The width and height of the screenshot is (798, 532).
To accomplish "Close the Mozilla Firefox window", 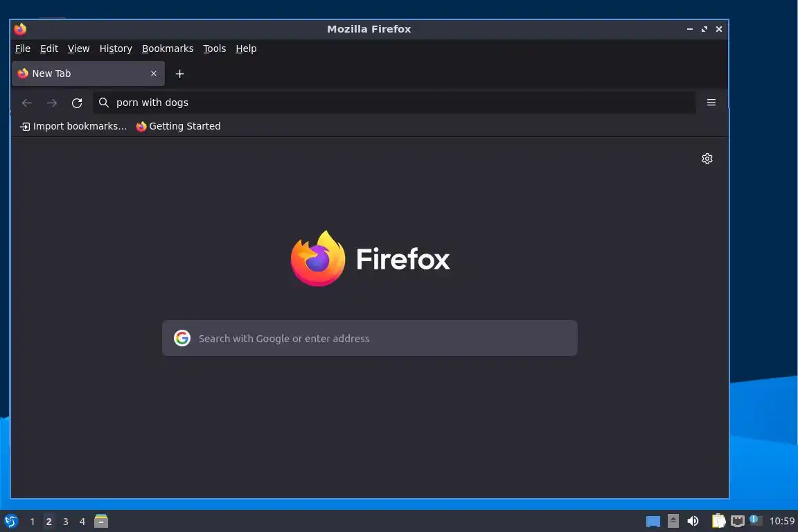I will 719,29.
